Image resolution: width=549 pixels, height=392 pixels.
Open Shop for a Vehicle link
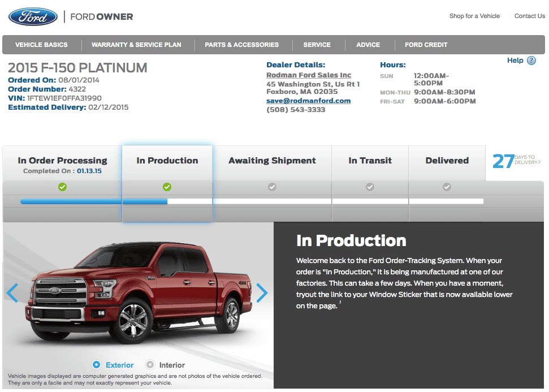[x=474, y=16]
